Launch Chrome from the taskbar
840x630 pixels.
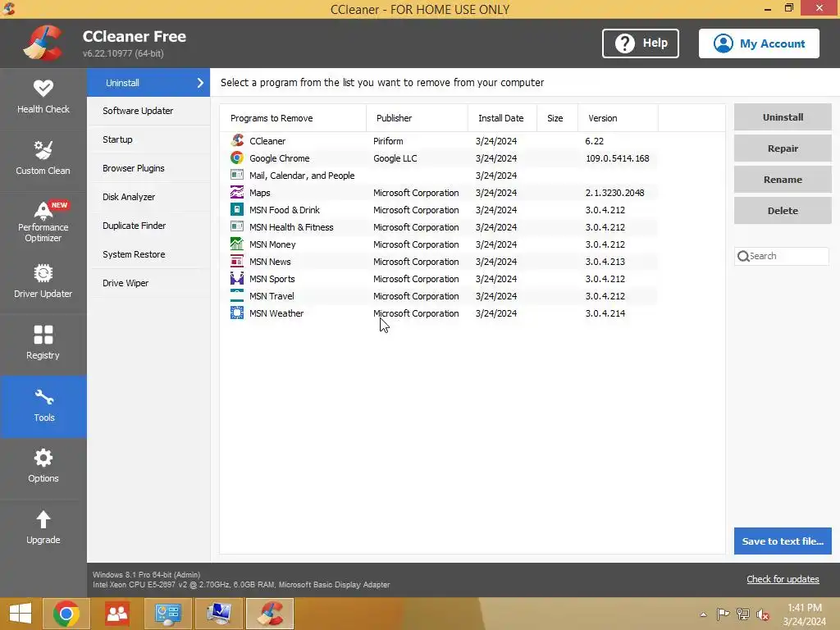pos(66,614)
